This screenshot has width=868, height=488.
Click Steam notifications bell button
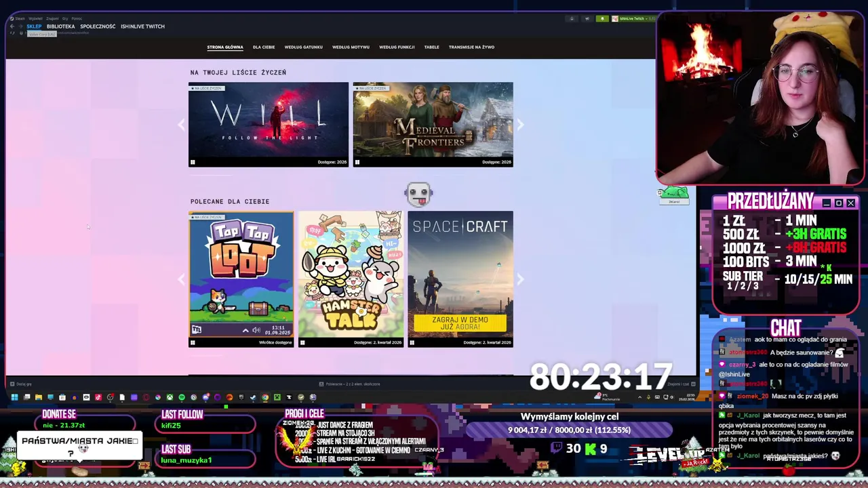click(x=602, y=18)
